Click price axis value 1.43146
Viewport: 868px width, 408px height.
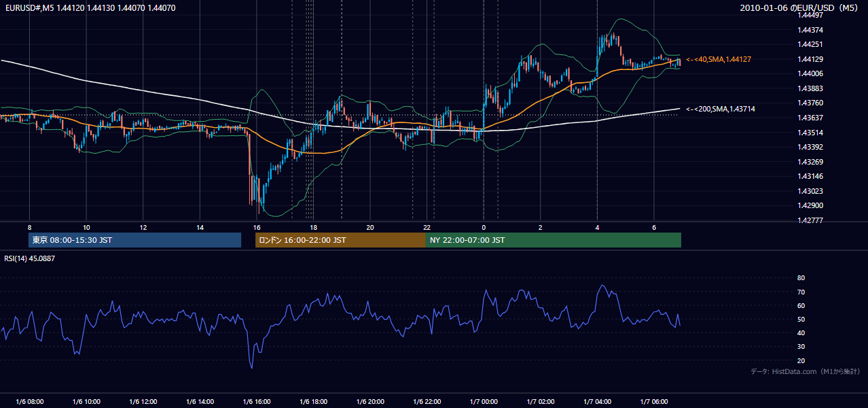(810, 177)
